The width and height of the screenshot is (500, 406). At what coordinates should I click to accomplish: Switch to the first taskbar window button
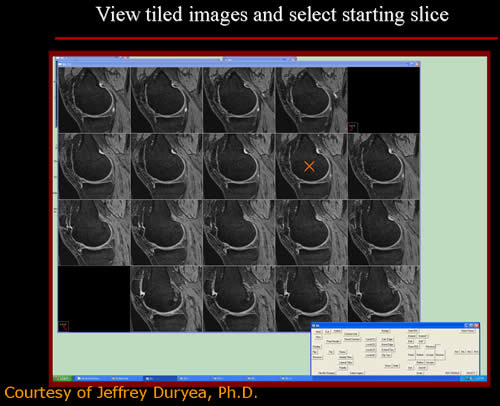pos(92,378)
